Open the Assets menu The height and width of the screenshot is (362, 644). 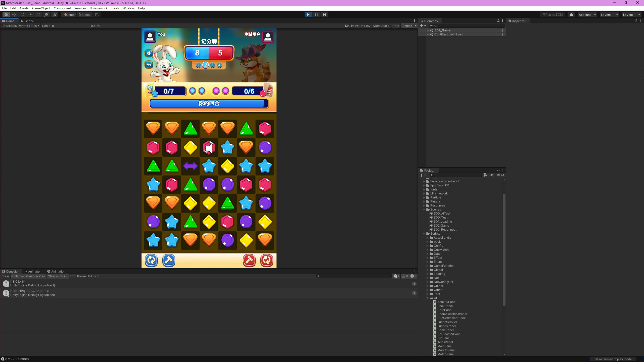(x=24, y=8)
